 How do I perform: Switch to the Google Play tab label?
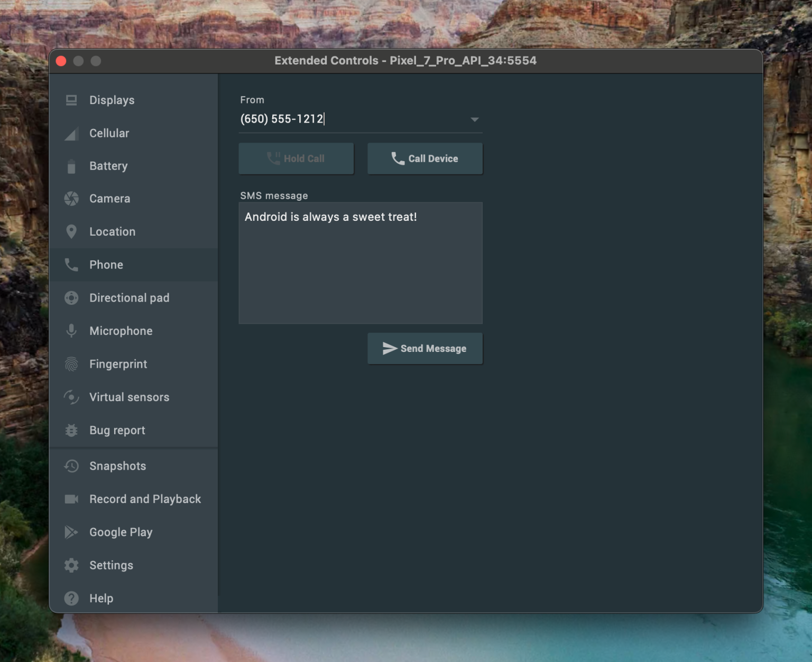click(121, 532)
